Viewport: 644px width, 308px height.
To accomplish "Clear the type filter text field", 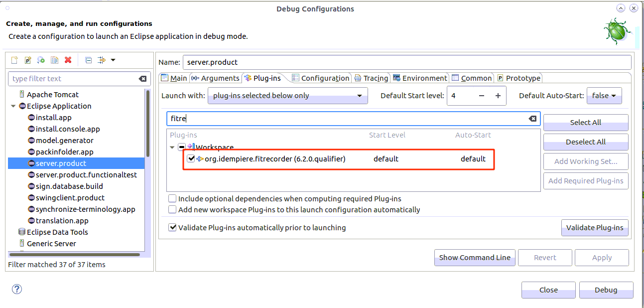I will pos(143,79).
